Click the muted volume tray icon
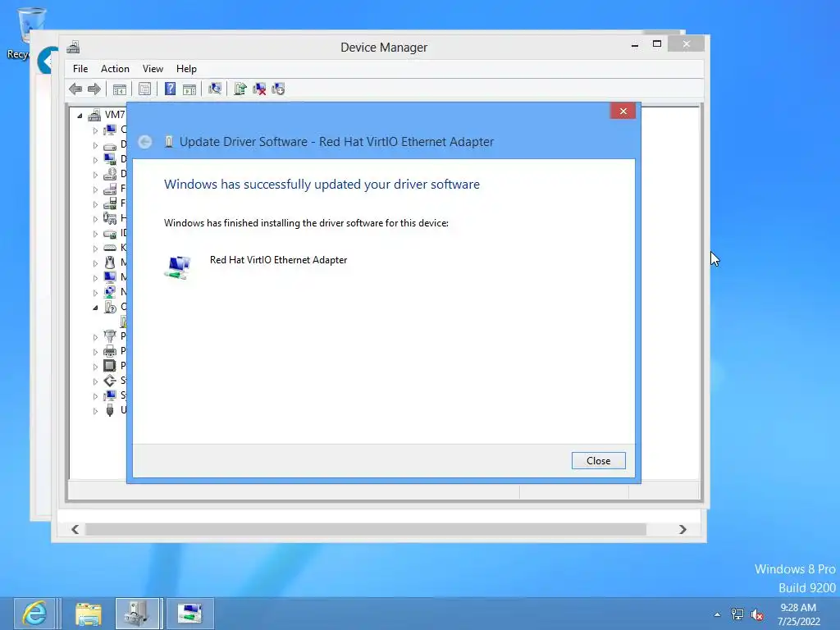 pos(757,614)
